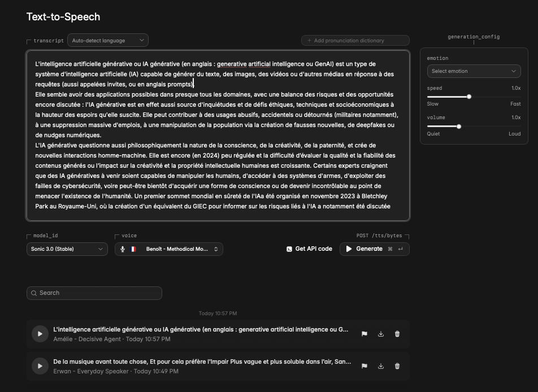
Task: Click the volume slider handle
Action: pos(459,126)
